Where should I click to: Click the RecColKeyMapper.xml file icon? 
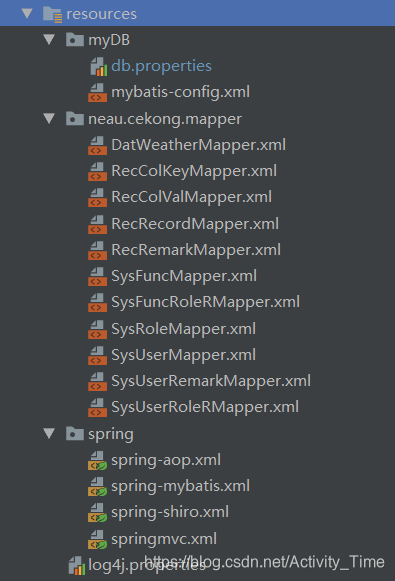coord(97,171)
